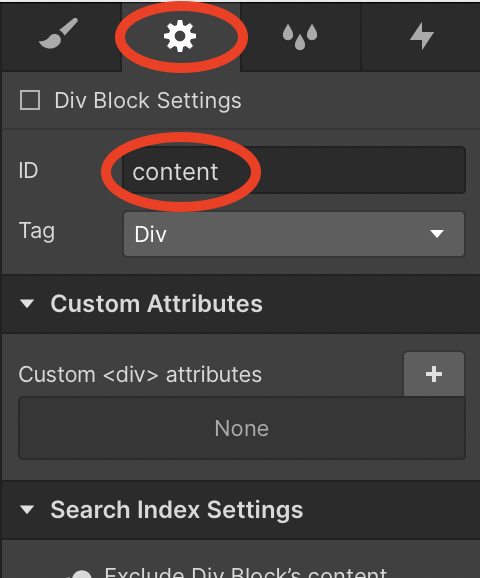Click the Tag label

[36, 231]
